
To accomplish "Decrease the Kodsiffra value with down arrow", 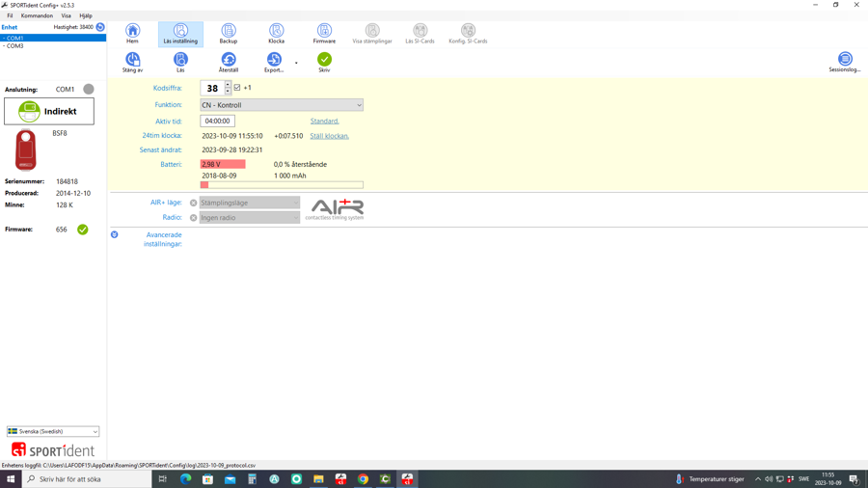I will 228,91.
